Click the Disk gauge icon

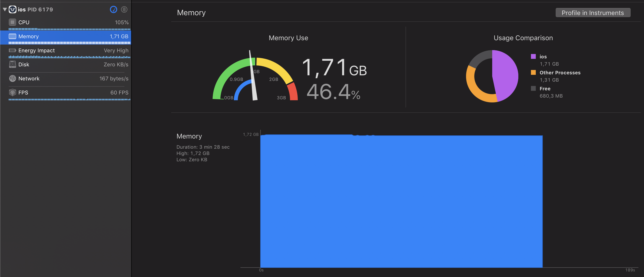tap(12, 64)
